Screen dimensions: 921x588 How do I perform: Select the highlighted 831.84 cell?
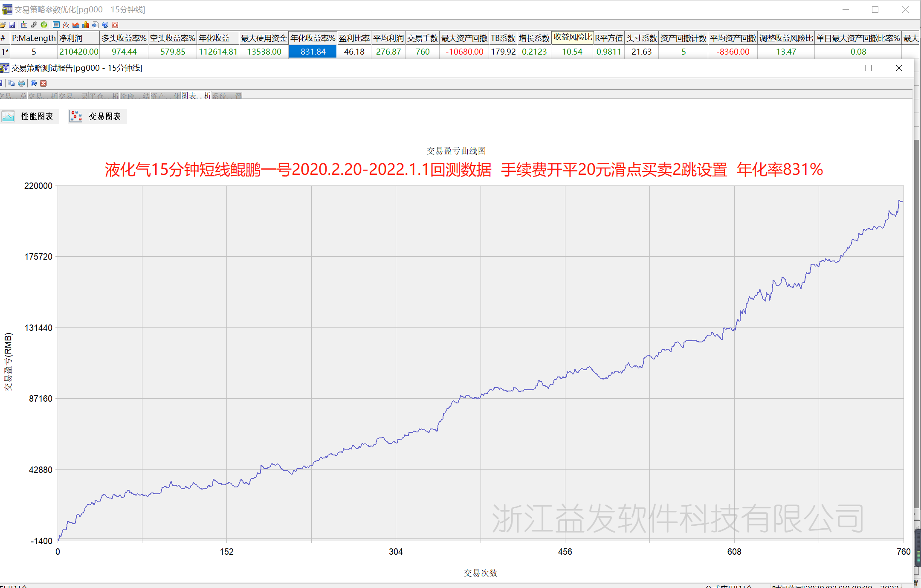pos(313,52)
